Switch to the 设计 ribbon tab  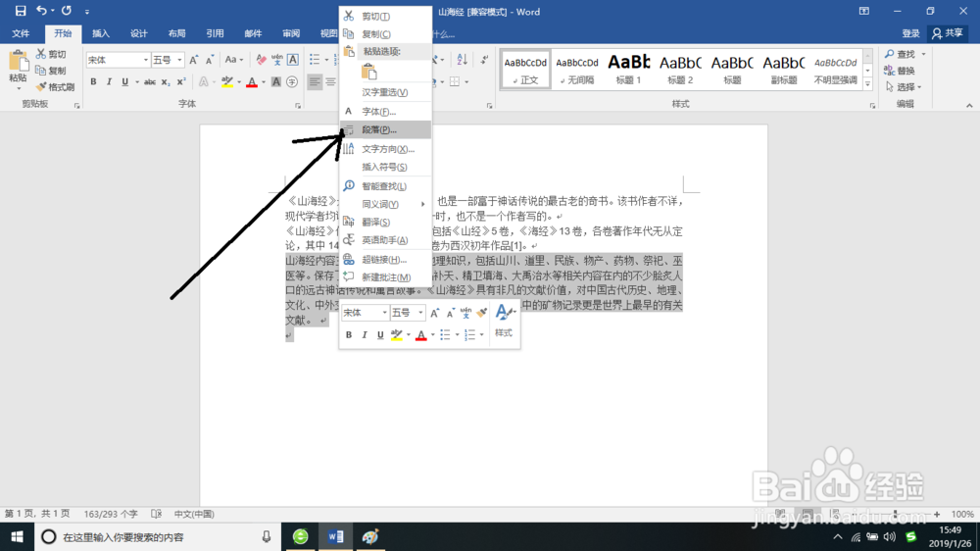[138, 33]
